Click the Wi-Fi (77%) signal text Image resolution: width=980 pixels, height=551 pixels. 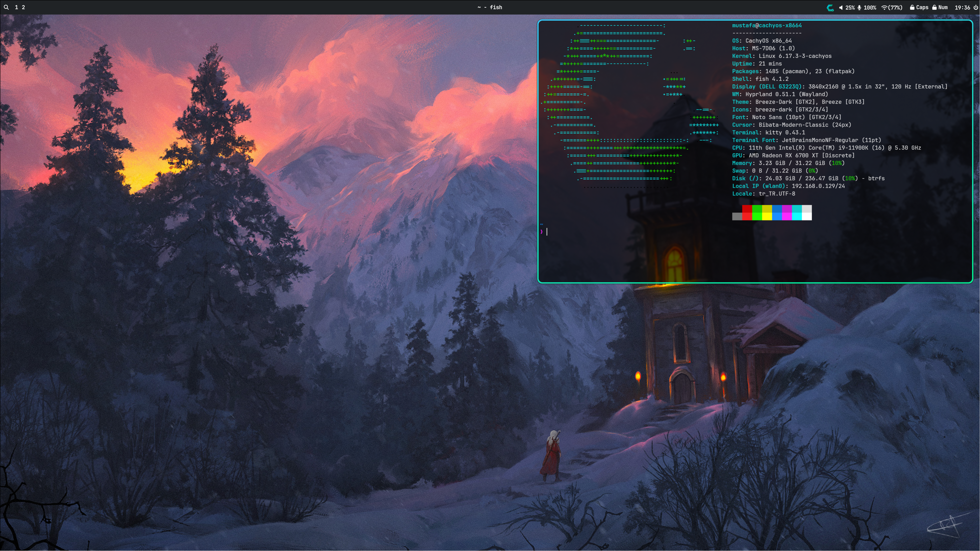[x=895, y=7]
